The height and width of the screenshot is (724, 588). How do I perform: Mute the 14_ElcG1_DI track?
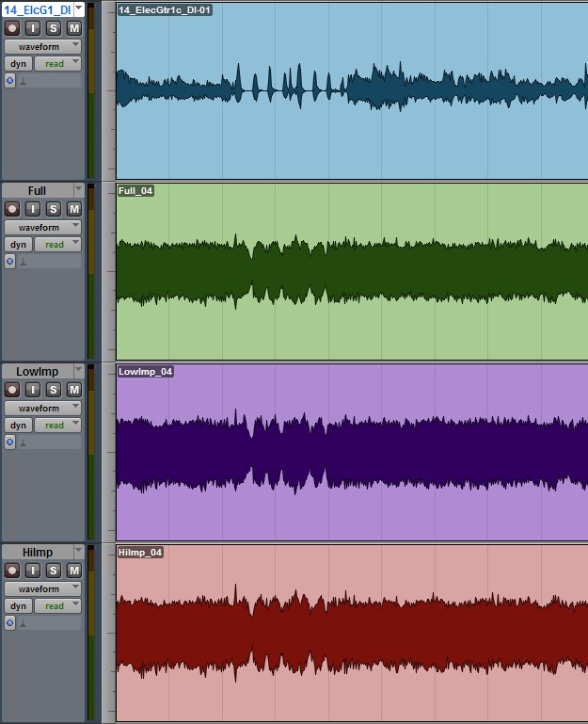[x=73, y=28]
